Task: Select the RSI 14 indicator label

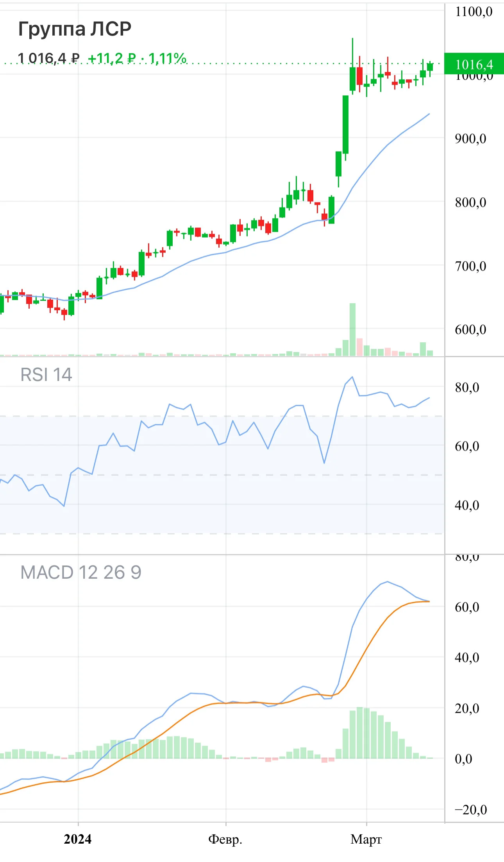Action: (x=46, y=375)
